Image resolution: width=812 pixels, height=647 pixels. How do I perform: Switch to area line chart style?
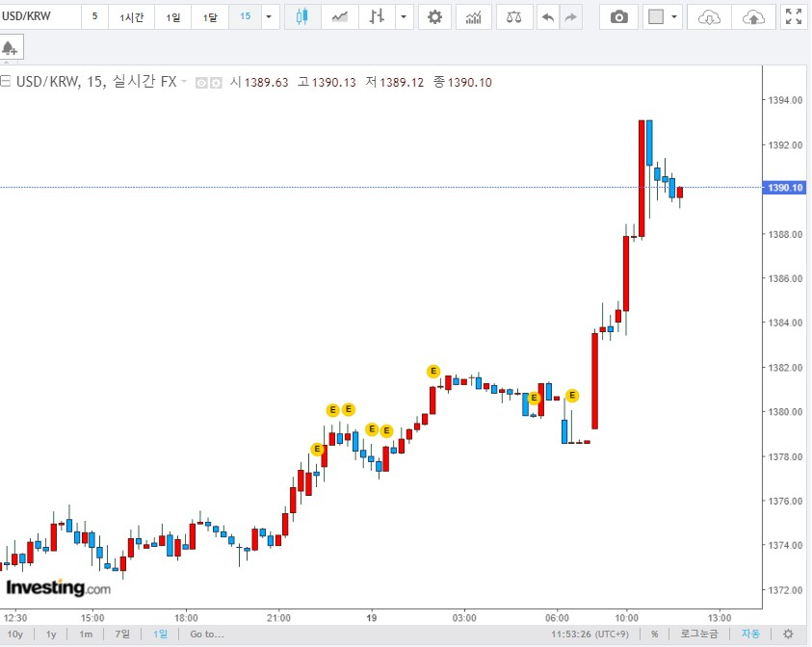[340, 17]
